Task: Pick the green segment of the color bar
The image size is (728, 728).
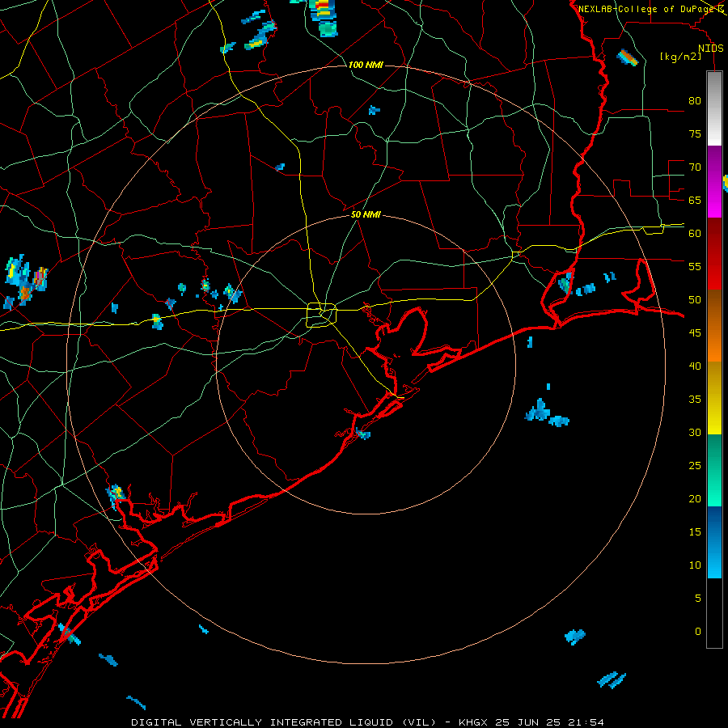Action: coord(714,470)
